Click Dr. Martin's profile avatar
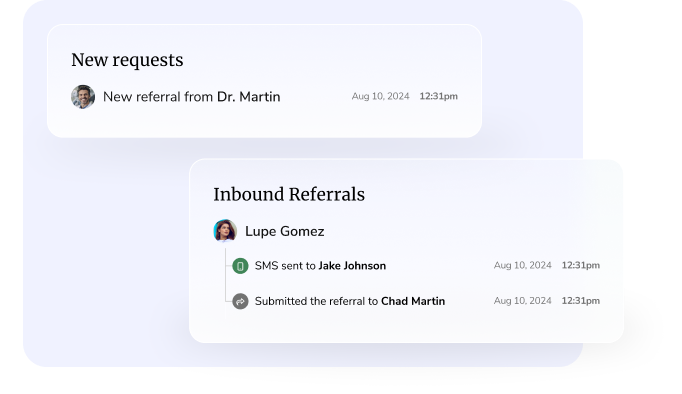The height and width of the screenshot is (394, 682). (x=83, y=97)
